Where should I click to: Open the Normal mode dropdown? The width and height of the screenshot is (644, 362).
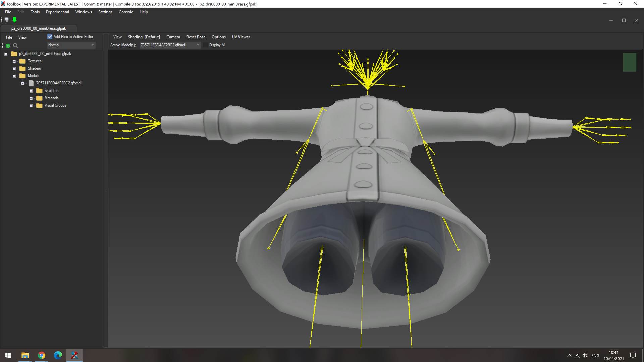pos(71,45)
